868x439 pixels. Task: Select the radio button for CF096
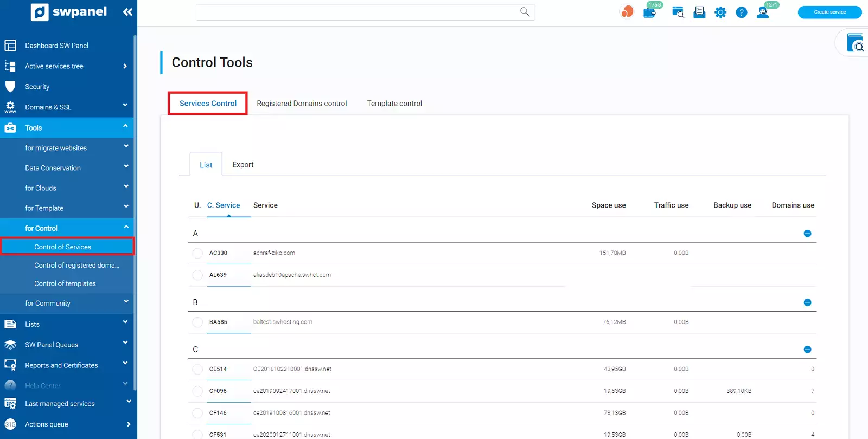click(x=197, y=391)
